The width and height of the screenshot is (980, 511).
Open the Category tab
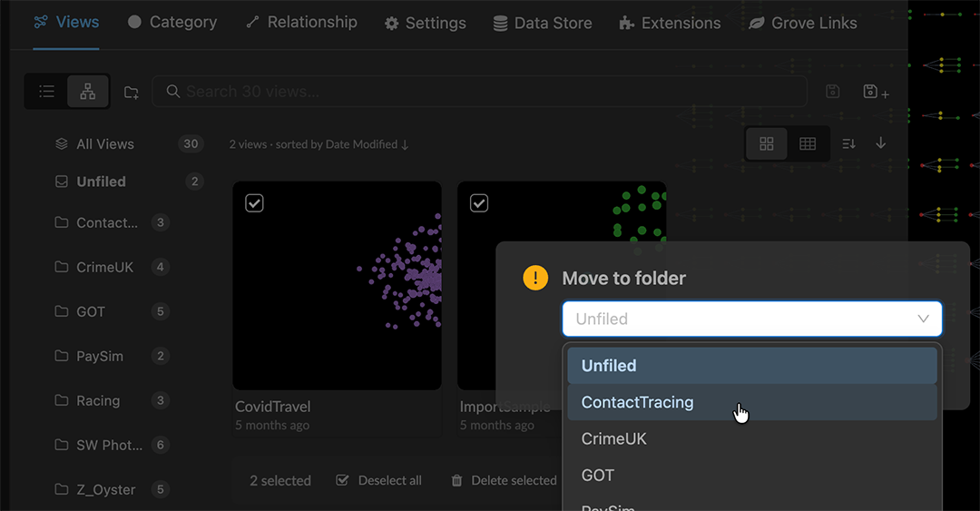tap(172, 23)
